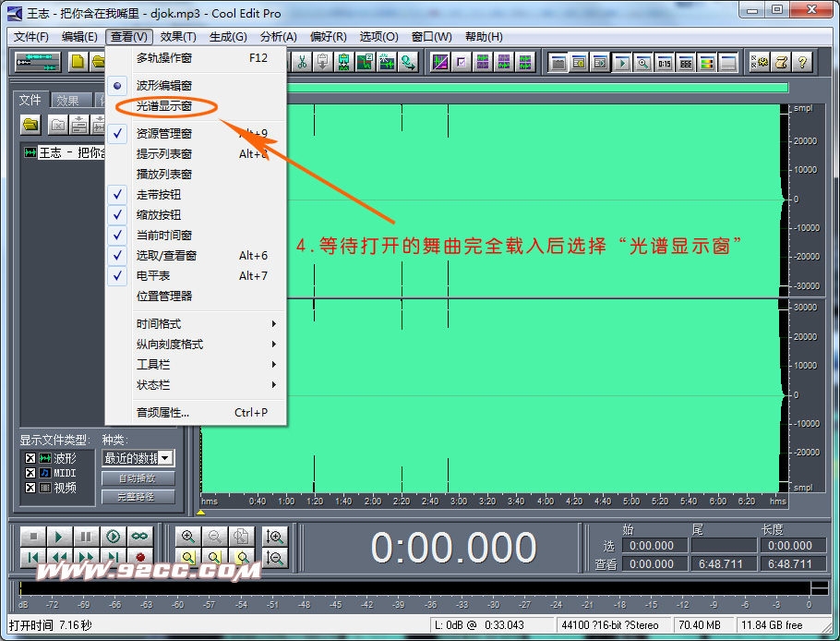Toggle the 视频 file type checkbox

[x=30, y=488]
